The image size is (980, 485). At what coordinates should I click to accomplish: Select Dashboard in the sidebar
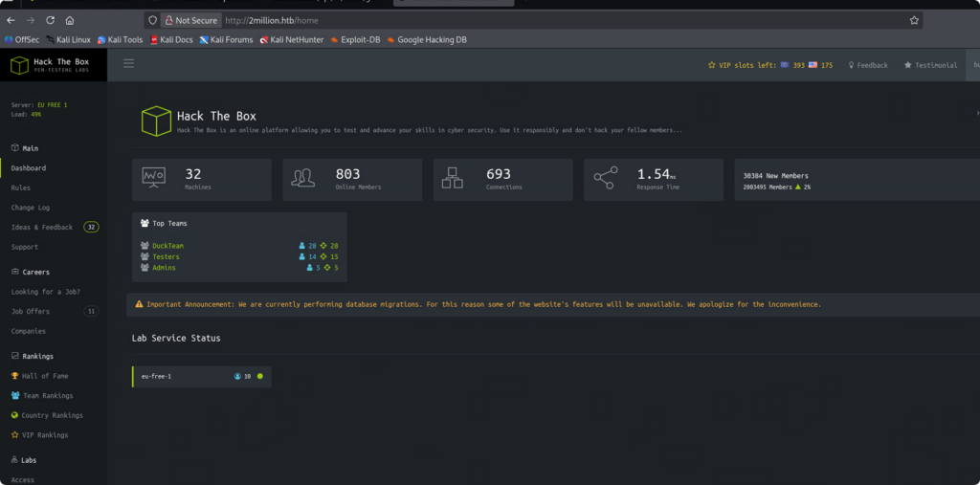tap(29, 168)
